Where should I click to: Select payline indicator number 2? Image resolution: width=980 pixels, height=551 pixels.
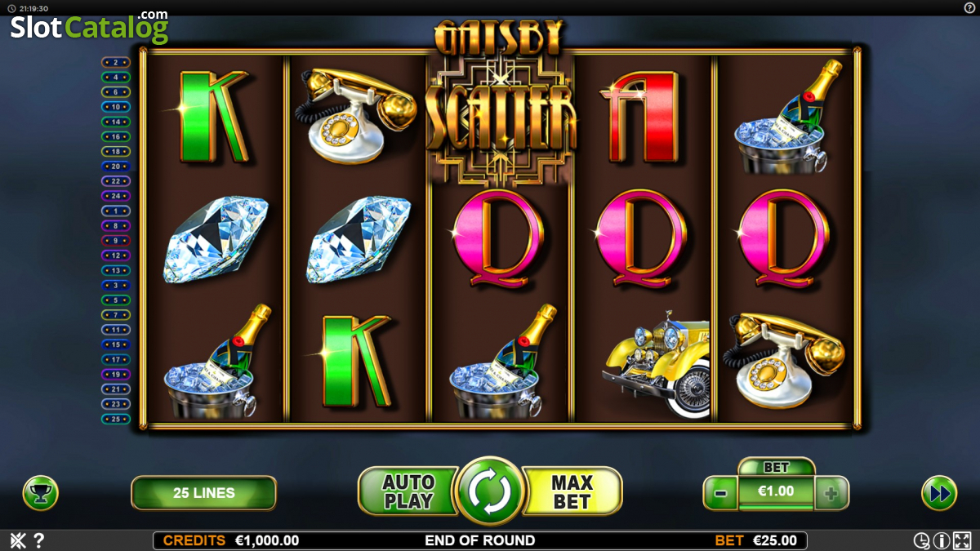(115, 62)
